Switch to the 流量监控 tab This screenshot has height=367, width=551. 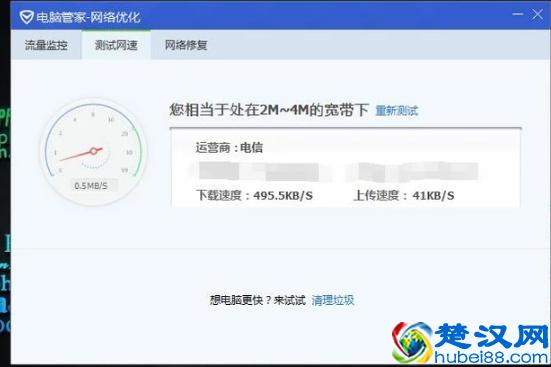46,45
